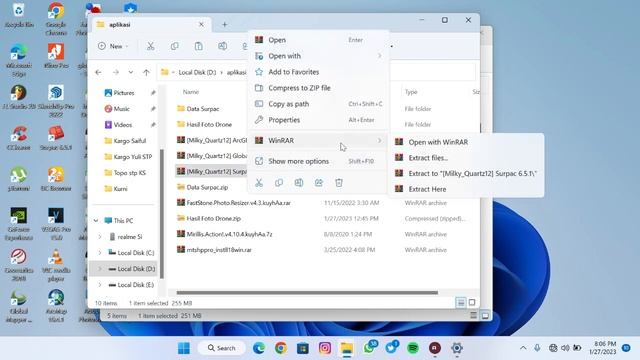This screenshot has height=360, width=640.
Task: Select Compress to ZIP file
Action: coord(318,88)
